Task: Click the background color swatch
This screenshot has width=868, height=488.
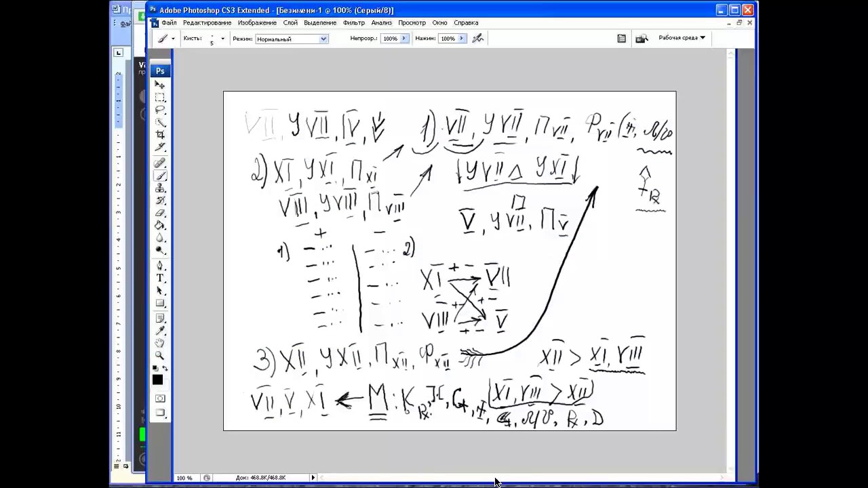Action: pyautogui.click(x=165, y=386)
